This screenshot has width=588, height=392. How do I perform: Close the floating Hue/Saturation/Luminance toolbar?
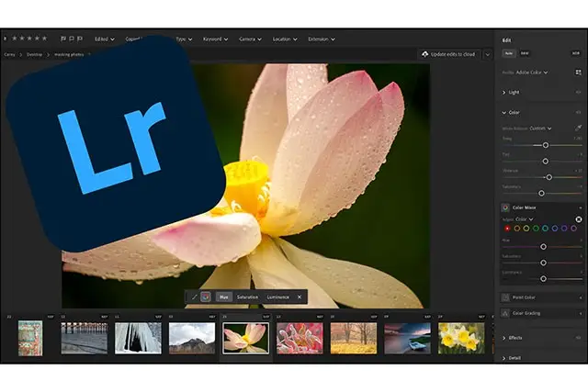pyautogui.click(x=300, y=297)
